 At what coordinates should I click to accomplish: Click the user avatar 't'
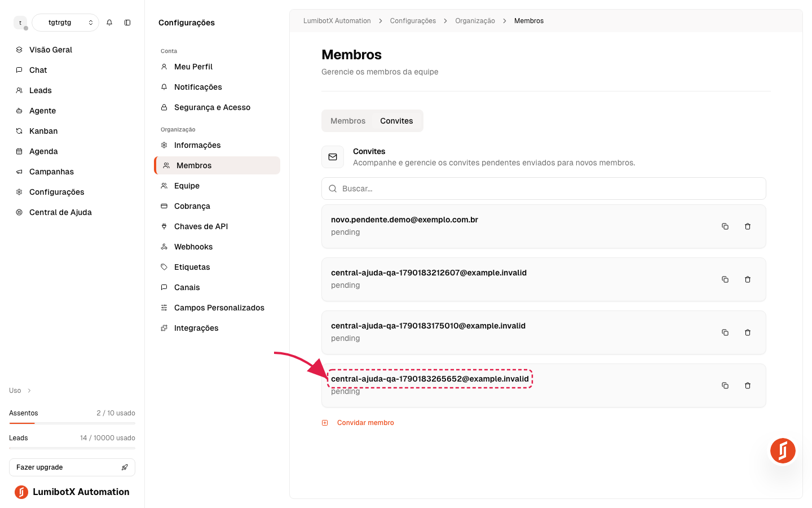(20, 23)
